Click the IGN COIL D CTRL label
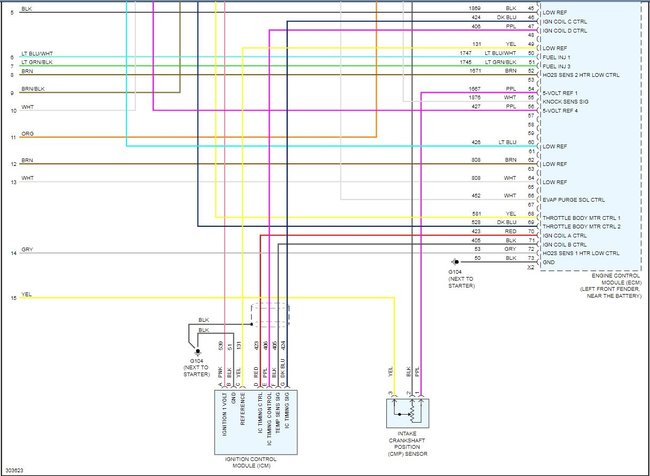 point(565,31)
